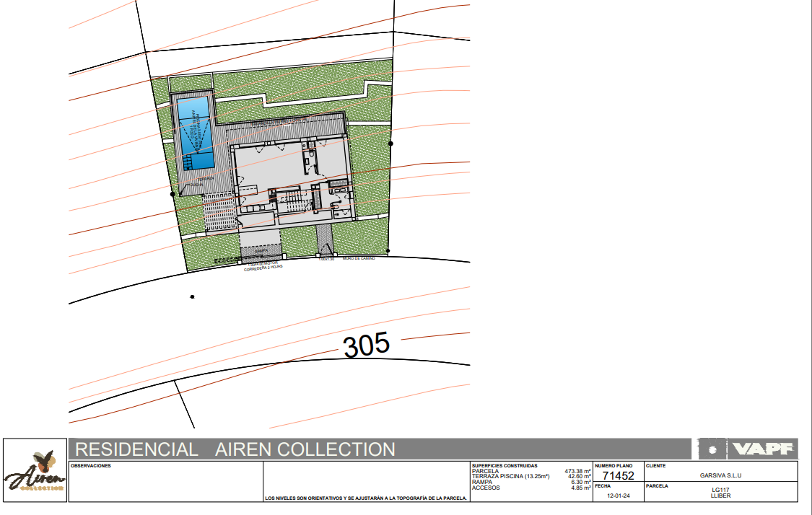Click the date 12-01-24 under FECHA

618,496
